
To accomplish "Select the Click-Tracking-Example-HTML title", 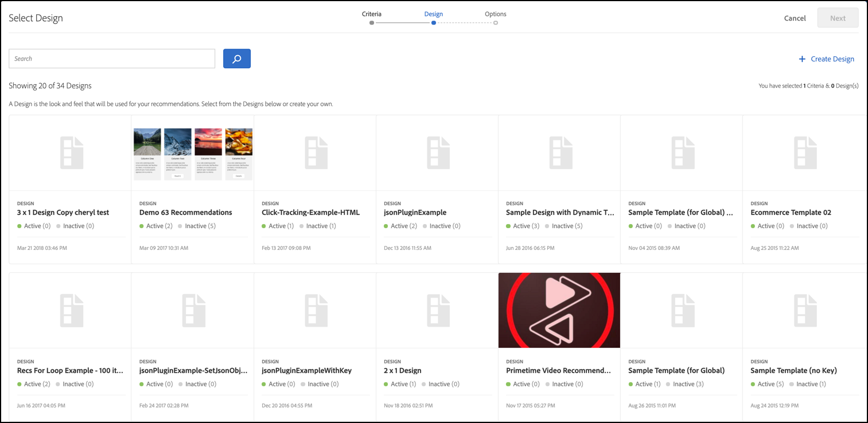I will pos(311,213).
